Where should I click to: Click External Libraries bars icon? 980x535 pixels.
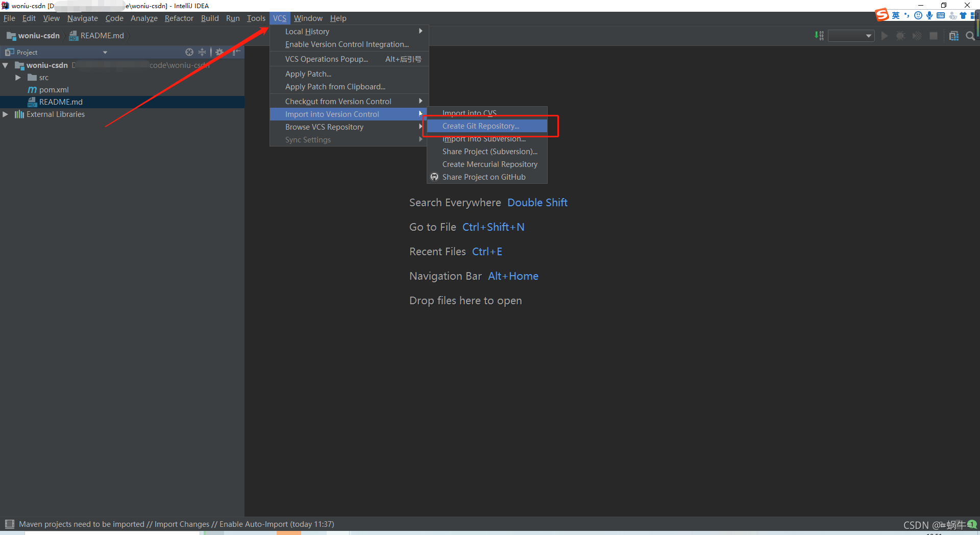click(19, 114)
